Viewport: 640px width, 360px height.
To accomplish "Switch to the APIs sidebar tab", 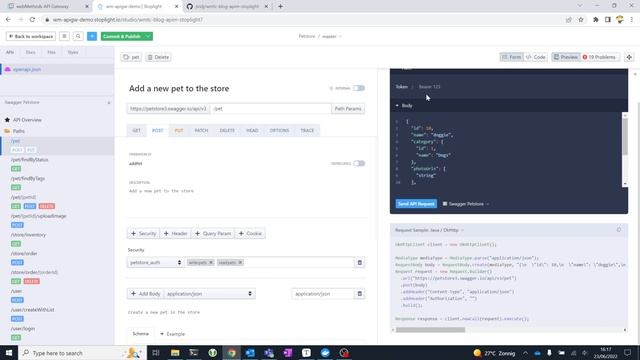I will [x=10, y=52].
